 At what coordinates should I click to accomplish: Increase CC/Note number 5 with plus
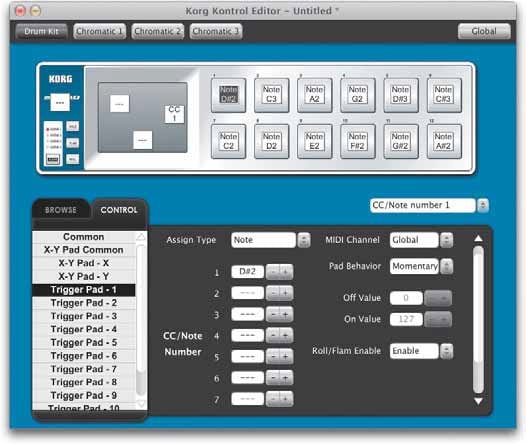[286, 356]
